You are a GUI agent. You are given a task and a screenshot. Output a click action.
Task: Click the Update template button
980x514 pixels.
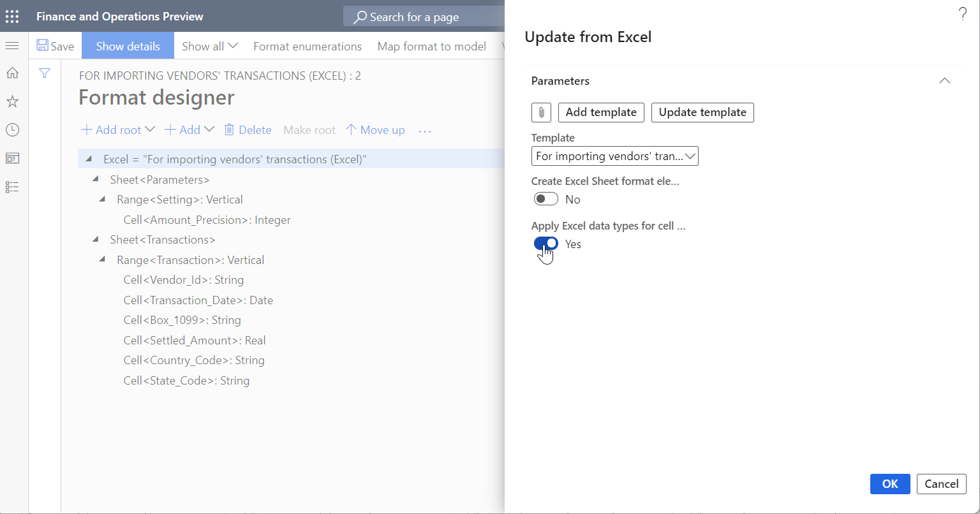click(702, 112)
